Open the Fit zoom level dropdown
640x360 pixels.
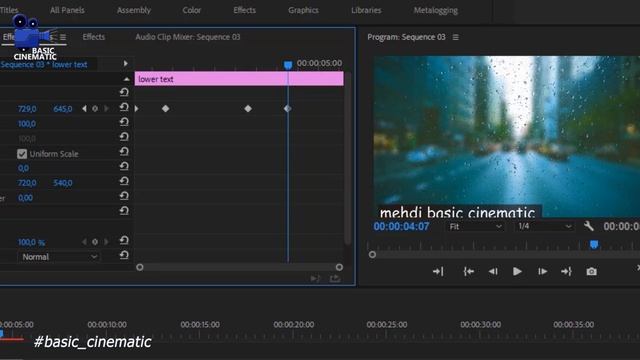pos(475,227)
